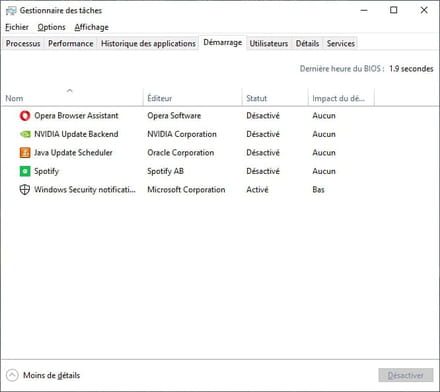Sort by Éditeur column header

click(x=193, y=98)
